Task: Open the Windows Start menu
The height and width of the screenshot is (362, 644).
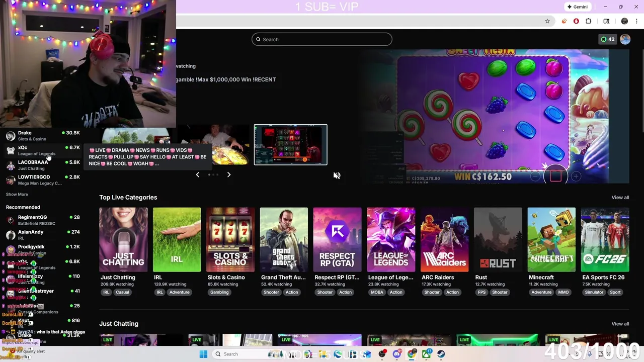Action: click(203, 354)
